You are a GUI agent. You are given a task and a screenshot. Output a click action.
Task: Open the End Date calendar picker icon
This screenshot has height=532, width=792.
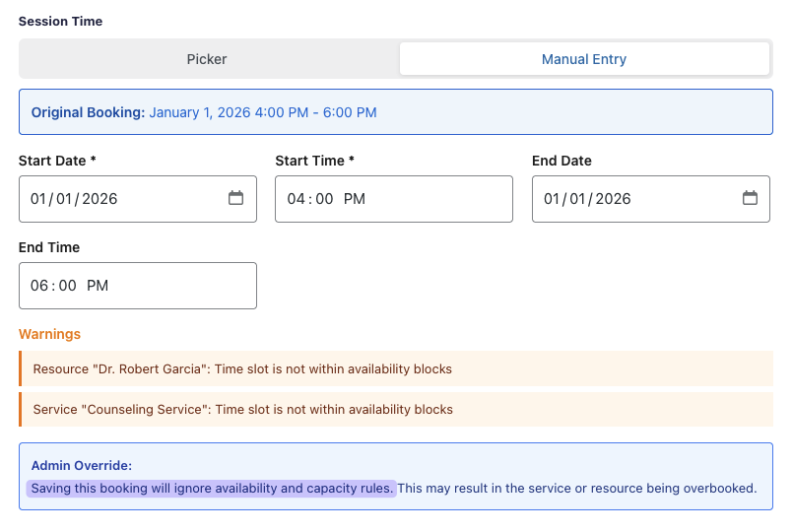[750, 198]
